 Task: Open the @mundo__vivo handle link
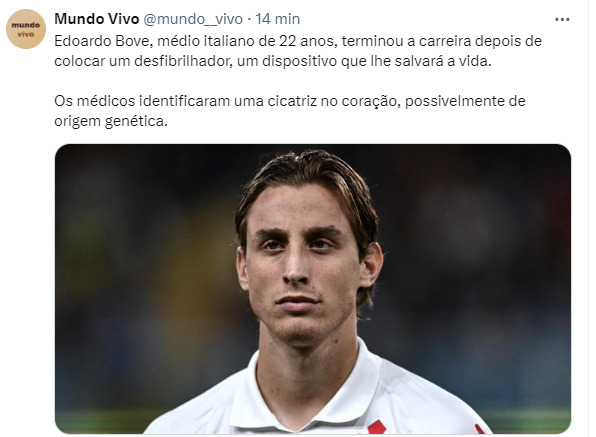coord(193,19)
